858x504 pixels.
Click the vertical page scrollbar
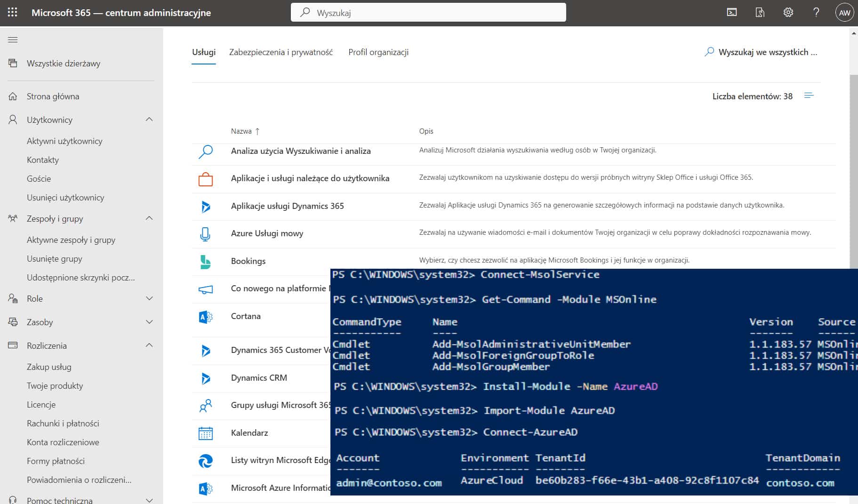[x=854, y=172]
